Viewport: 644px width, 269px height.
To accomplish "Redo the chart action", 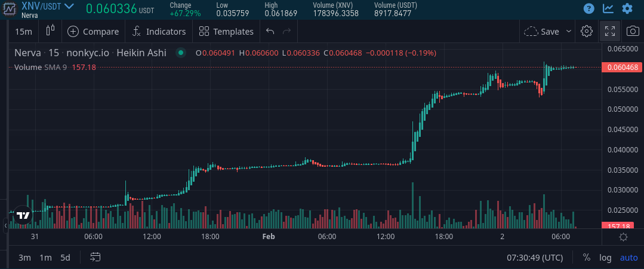I will pyautogui.click(x=286, y=32).
